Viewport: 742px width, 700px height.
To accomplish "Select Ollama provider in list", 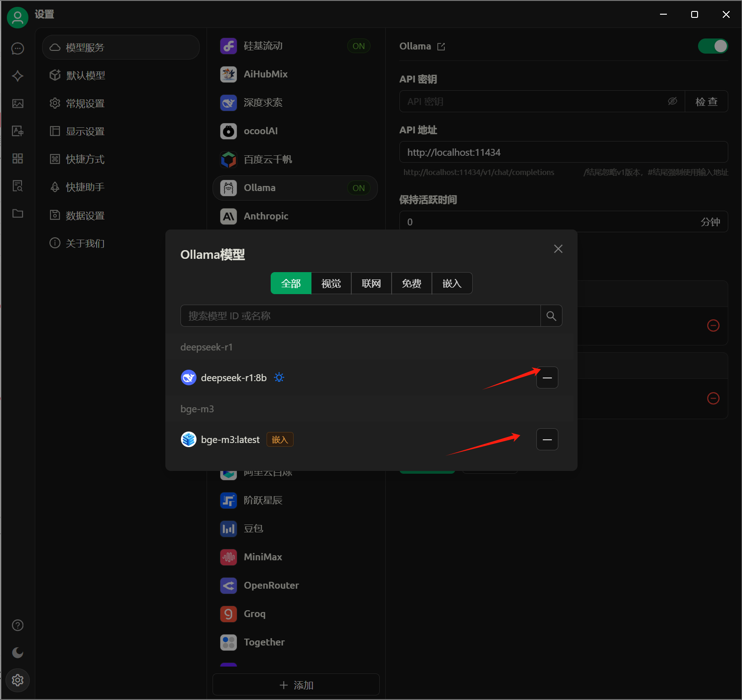I will (295, 188).
